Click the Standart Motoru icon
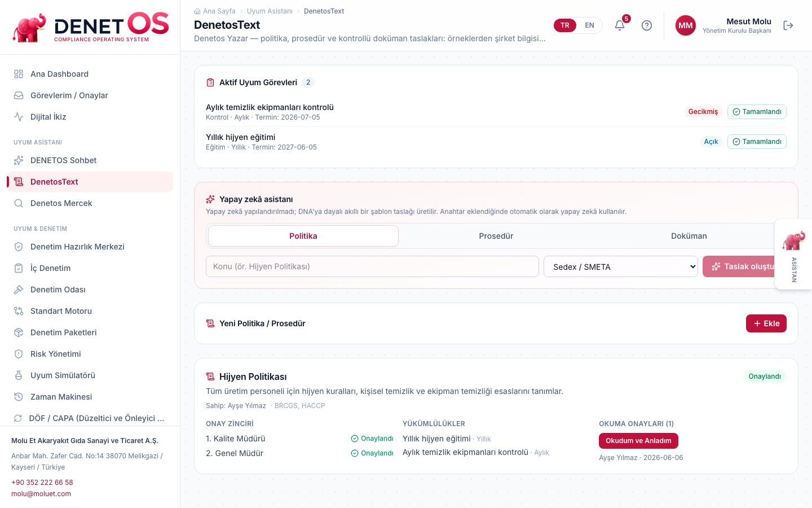Image resolution: width=812 pixels, height=508 pixels. point(19,311)
